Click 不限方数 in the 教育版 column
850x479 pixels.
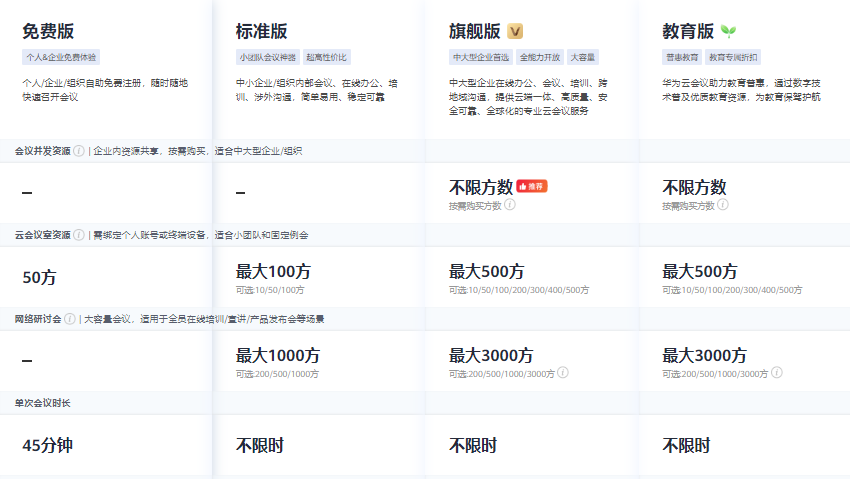[x=694, y=187]
